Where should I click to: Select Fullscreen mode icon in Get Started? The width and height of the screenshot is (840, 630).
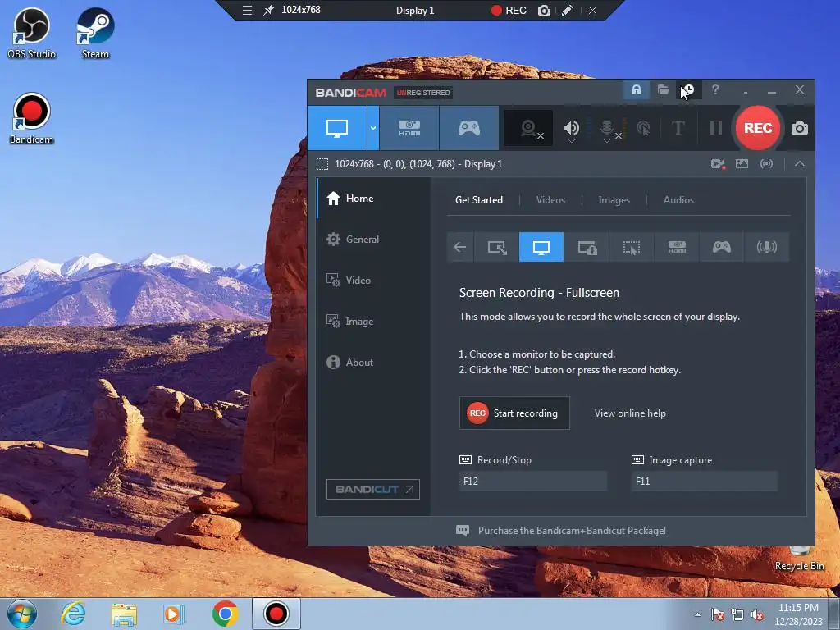[x=541, y=247]
